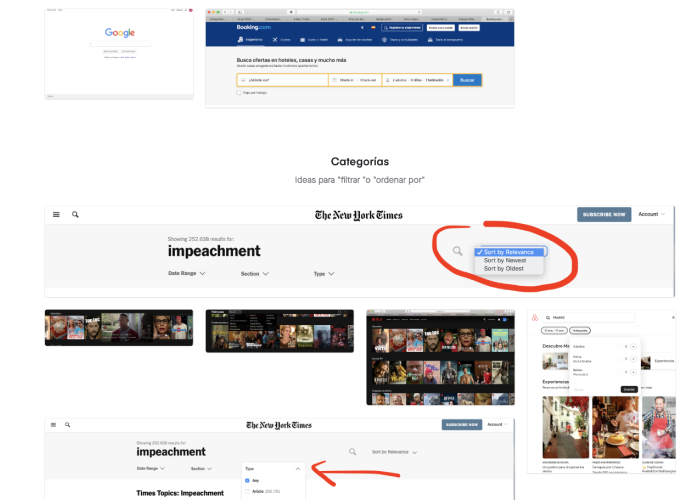Screen dimensions: 700x500
Task: Click magnifier beside the sort dropdown in upper NYT
Action: click(458, 251)
